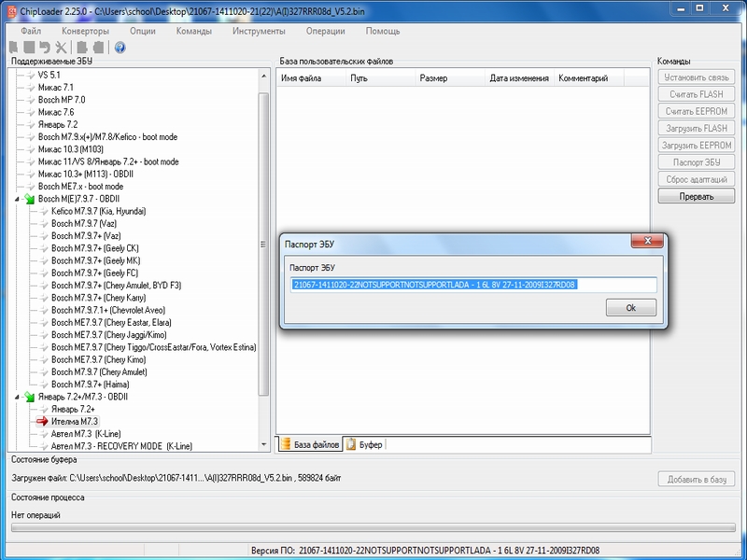Click green arrow icon of Bosch M(E)7.9.7 - OBDII

point(29,199)
